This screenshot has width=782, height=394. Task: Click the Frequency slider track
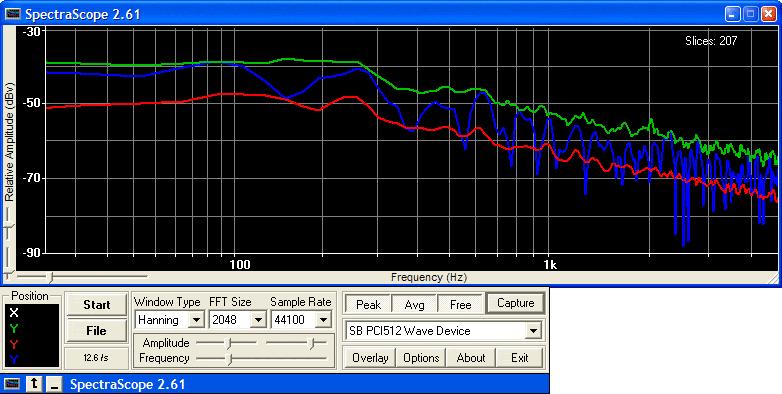click(x=262, y=358)
